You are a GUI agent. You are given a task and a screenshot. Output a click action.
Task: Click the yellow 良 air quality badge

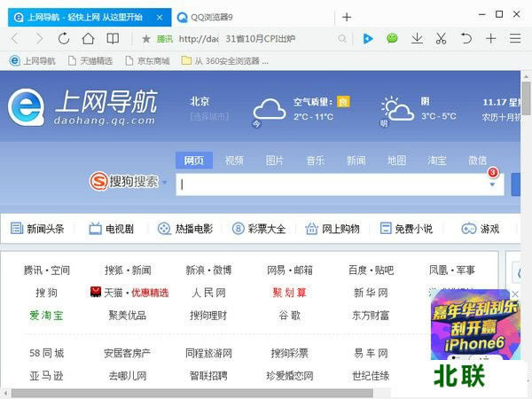click(343, 102)
